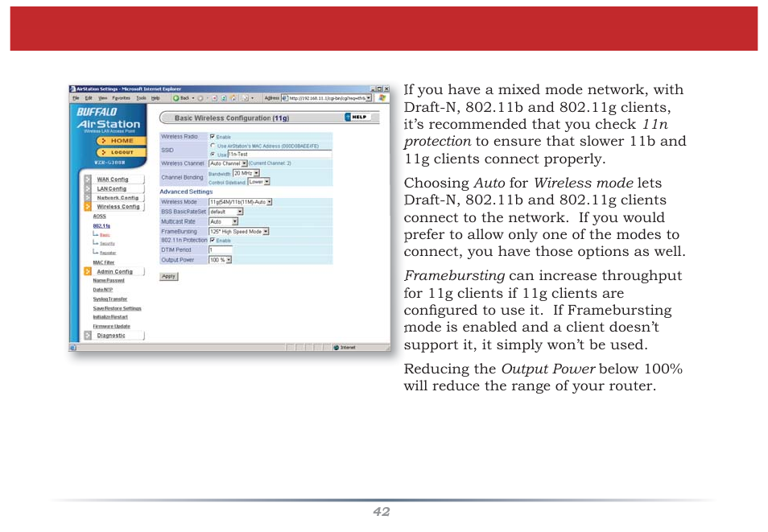Viewport: 768px width, 532px height.
Task: Open the Diagnostic section link
Action: [x=111, y=336]
